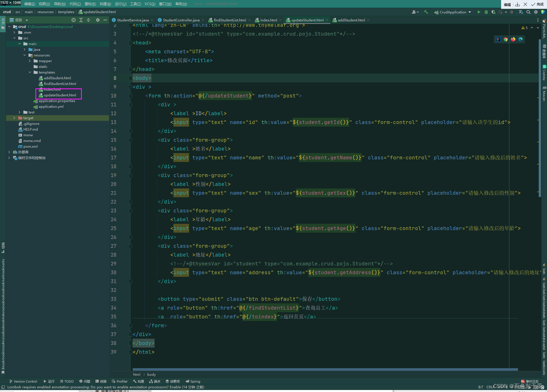
Task: Expand all in the Project panel
Action: click(x=81, y=20)
